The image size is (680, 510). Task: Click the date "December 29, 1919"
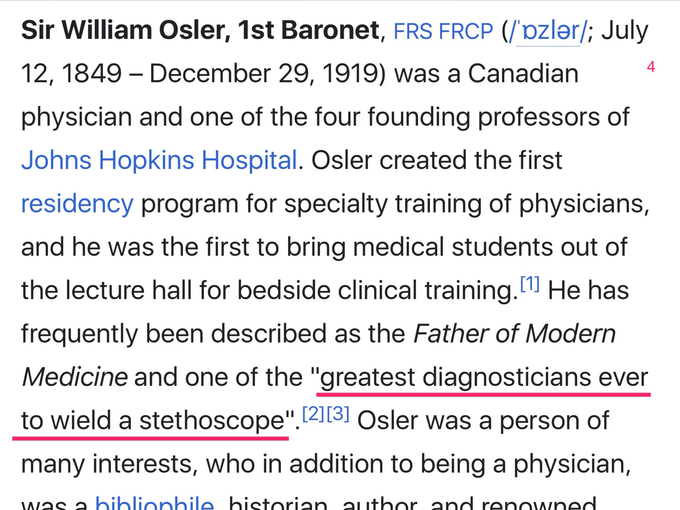[267, 73]
